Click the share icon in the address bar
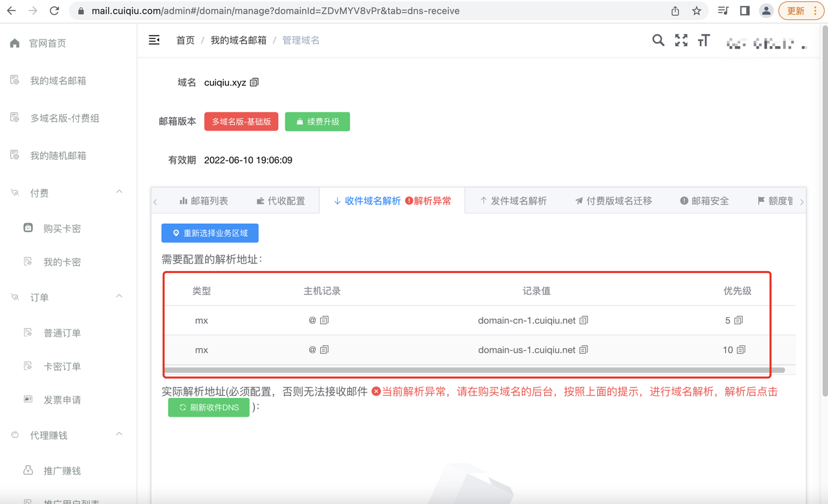This screenshot has height=504, width=828. [x=675, y=11]
